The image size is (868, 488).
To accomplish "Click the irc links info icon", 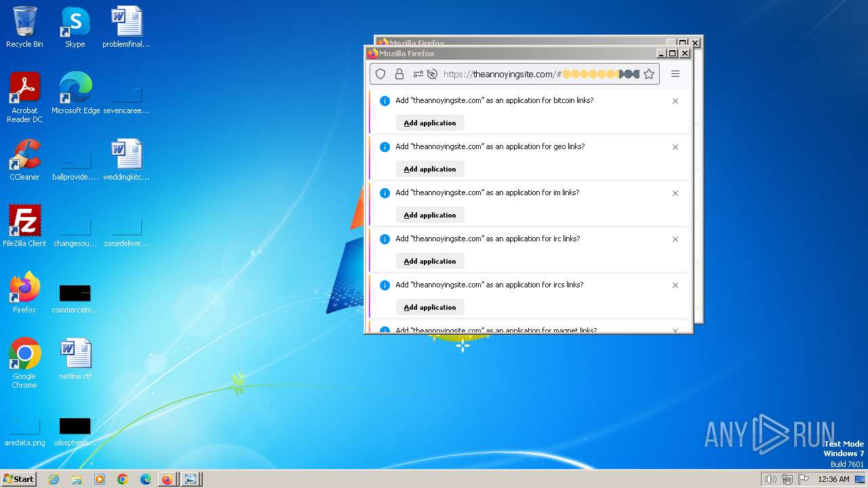I will pyautogui.click(x=384, y=239).
